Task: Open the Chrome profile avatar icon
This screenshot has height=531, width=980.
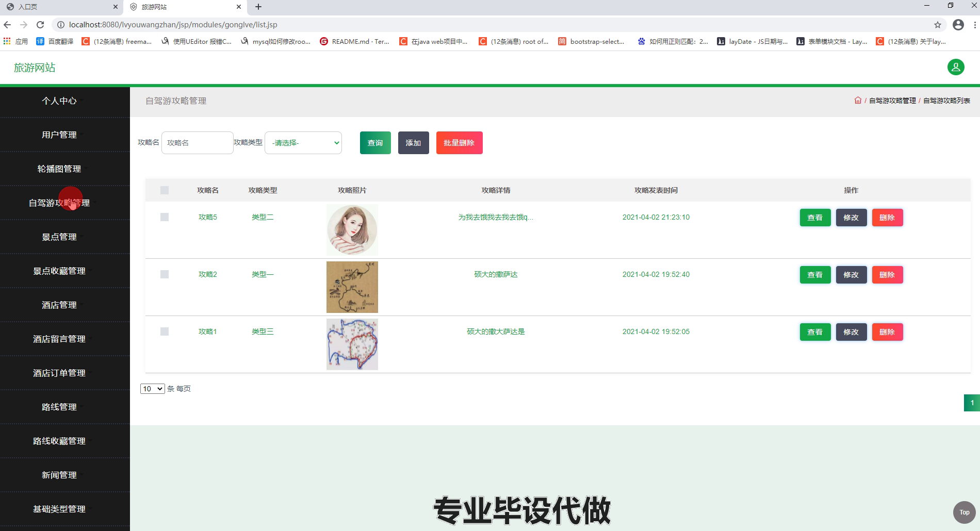Action: [958, 25]
